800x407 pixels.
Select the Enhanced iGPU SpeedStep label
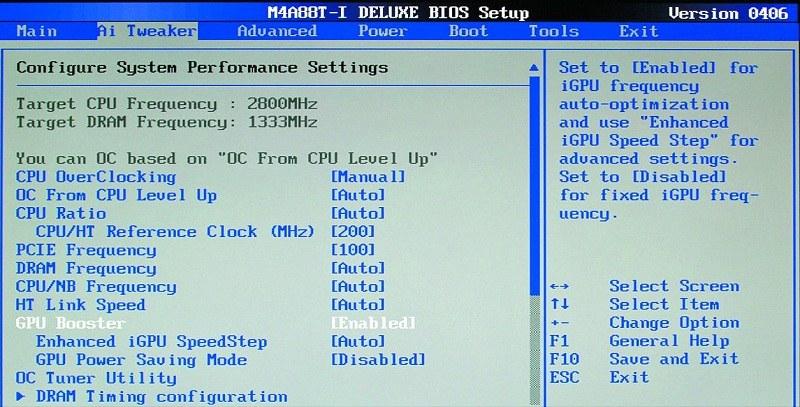(x=152, y=341)
